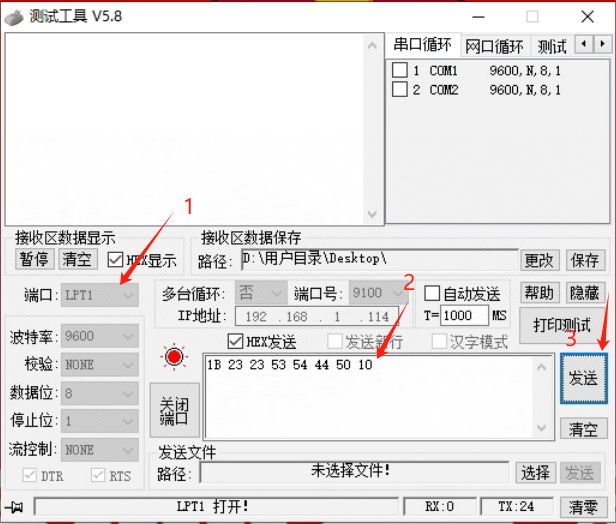Click the app icon in the title bar
616x524 pixels.
[14, 17]
